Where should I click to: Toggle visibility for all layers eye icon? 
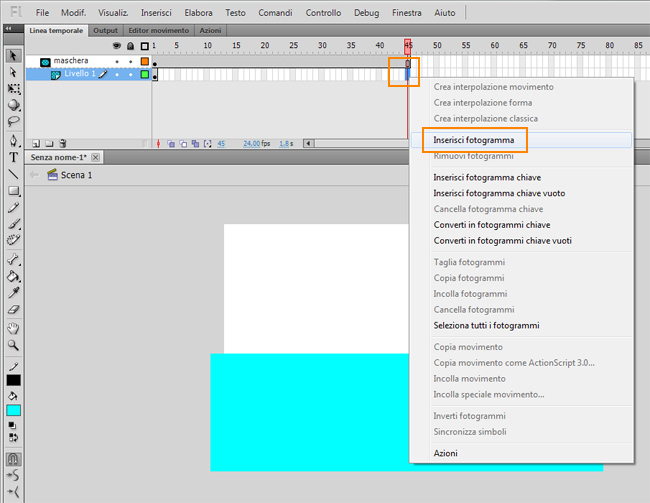click(117, 46)
